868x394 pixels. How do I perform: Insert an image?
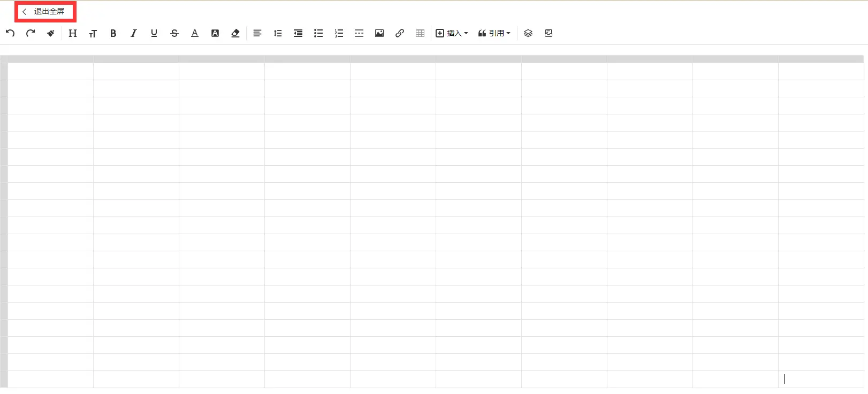pyautogui.click(x=379, y=33)
